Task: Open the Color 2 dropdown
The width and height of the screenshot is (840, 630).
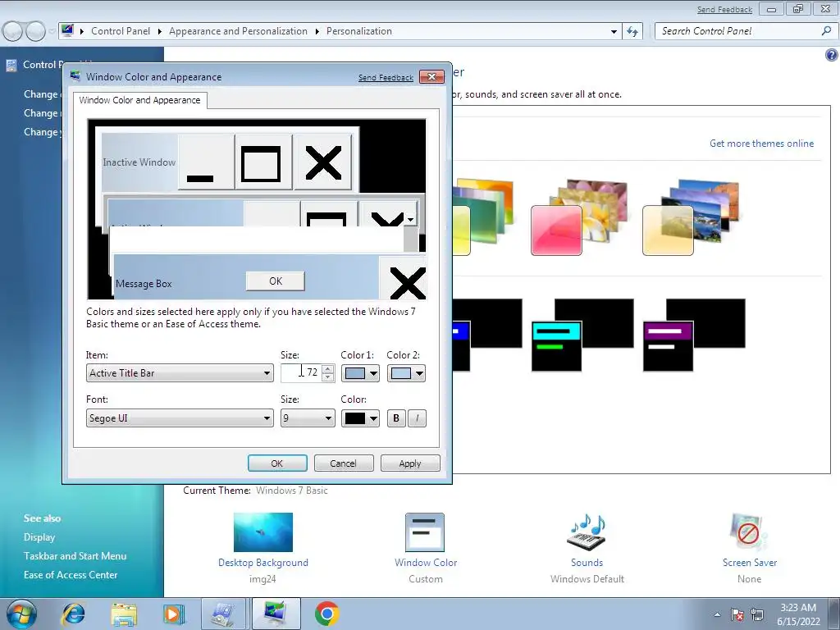Action: pyautogui.click(x=407, y=373)
